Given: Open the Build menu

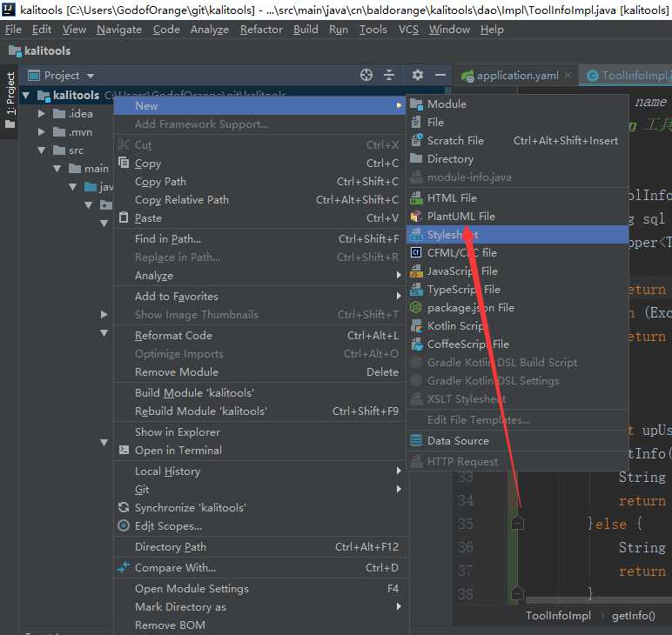Looking at the screenshot, I should tap(306, 30).
